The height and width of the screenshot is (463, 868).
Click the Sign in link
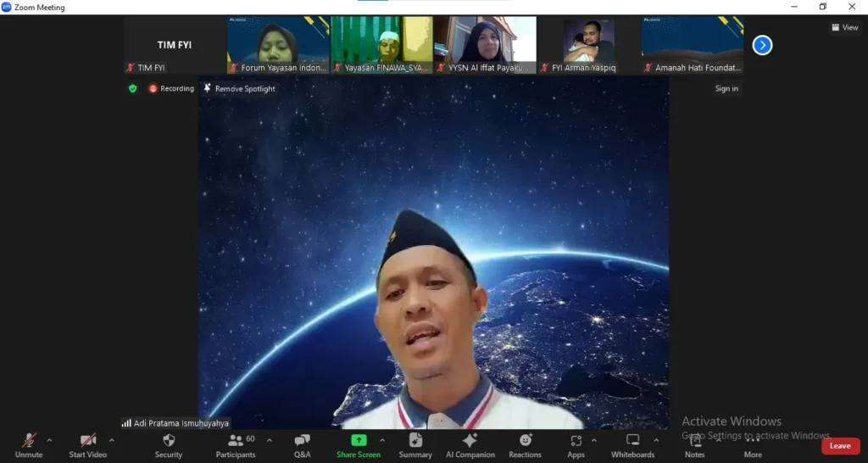[726, 88]
